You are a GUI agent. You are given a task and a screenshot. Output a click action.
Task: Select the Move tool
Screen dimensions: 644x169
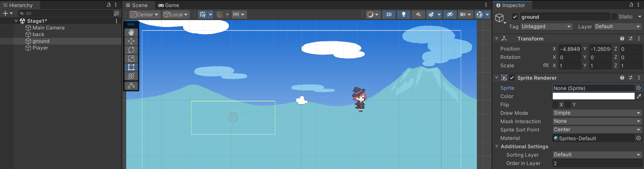click(x=131, y=41)
